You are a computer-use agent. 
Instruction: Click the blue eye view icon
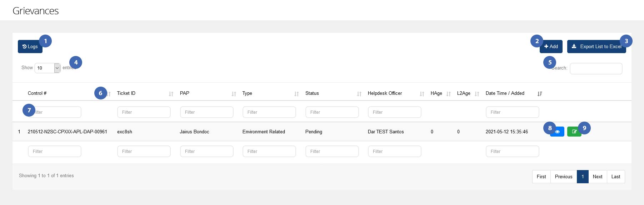[x=558, y=132]
